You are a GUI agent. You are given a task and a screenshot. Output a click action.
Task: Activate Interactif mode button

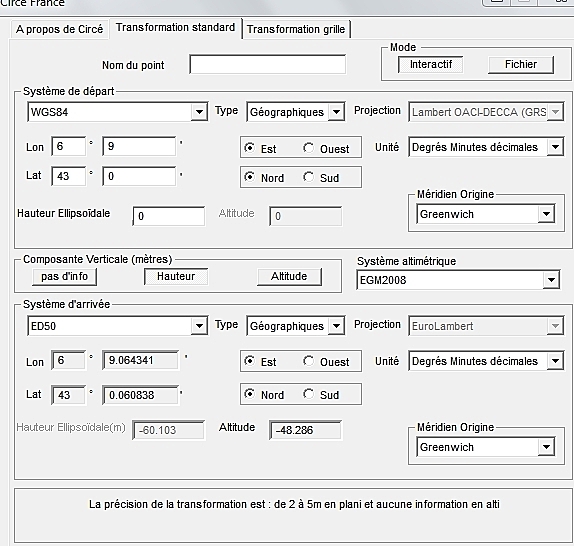(430, 64)
